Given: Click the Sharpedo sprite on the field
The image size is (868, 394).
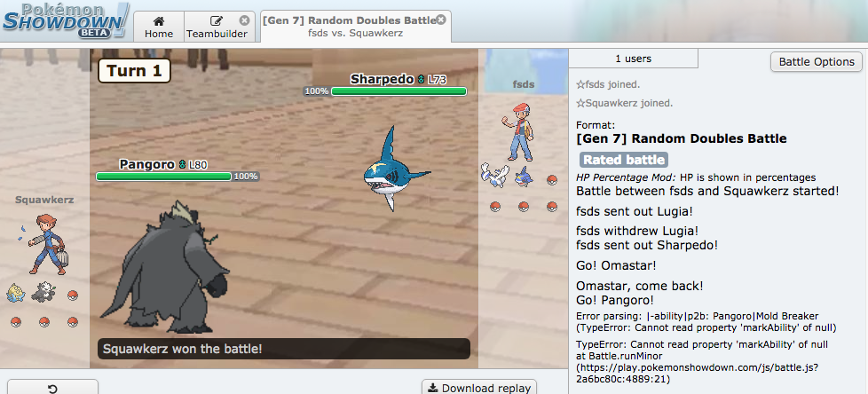Looking at the screenshot, I should [x=395, y=169].
